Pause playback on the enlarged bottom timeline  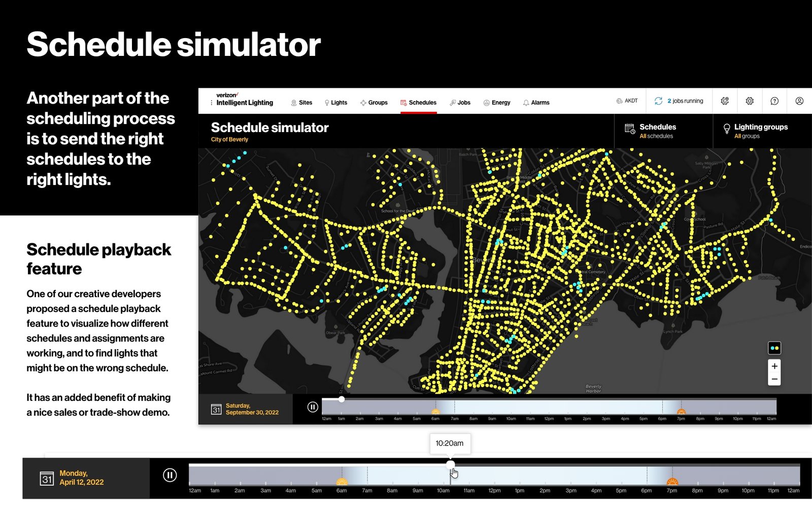pyautogui.click(x=170, y=475)
